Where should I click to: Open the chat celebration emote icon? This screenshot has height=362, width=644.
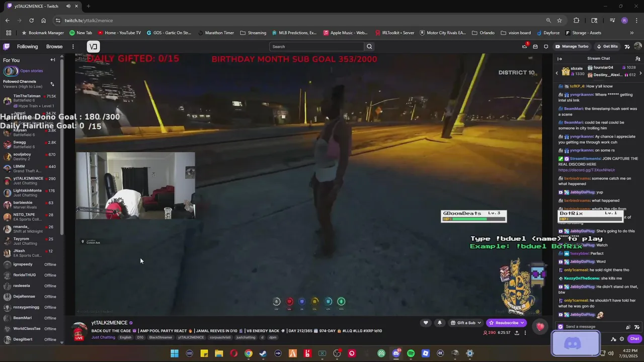point(628,327)
